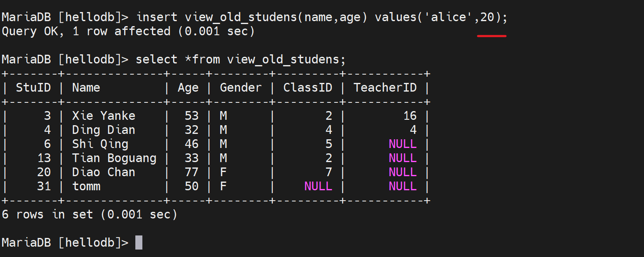The image size is (644, 257).
Task: Click the TeacherID column header
Action: [385, 88]
